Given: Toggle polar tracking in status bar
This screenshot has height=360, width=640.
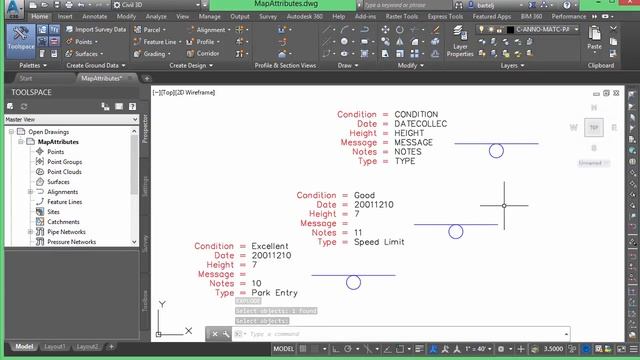Looking at the screenshot, I should point(348,349).
